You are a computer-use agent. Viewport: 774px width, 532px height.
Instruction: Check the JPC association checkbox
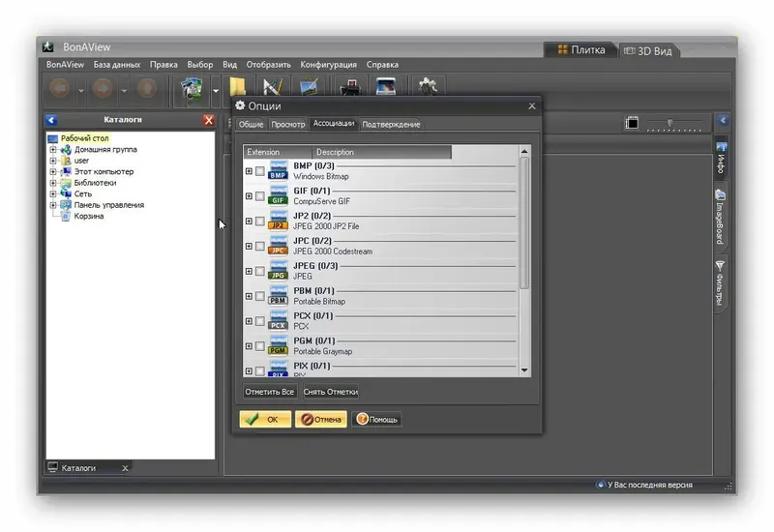click(x=260, y=247)
